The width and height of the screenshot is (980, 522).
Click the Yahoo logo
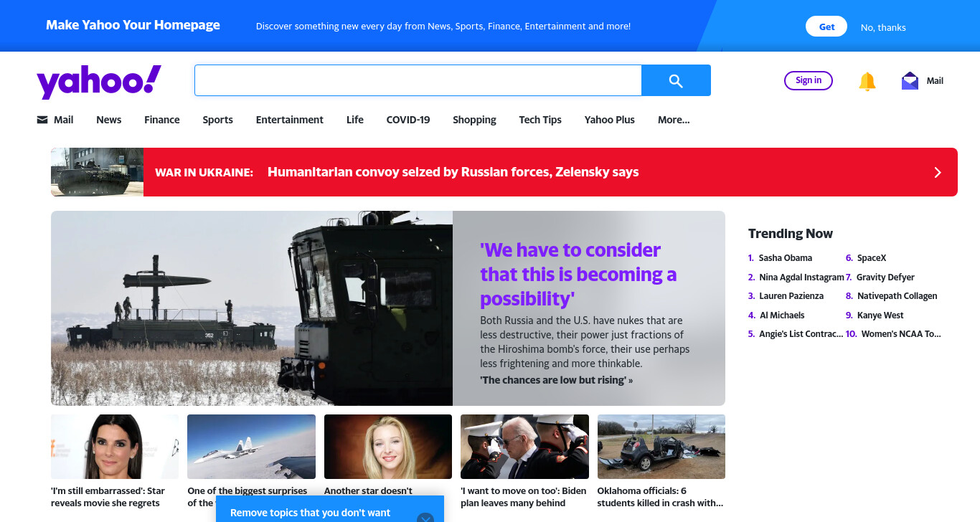[x=99, y=81]
